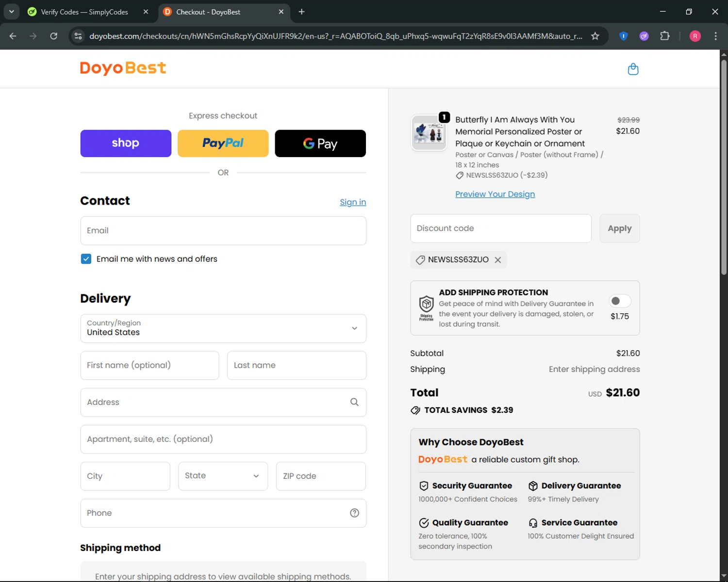Toggle the Add Shipping Protection switch
This screenshot has width=728, height=582.
click(x=620, y=301)
